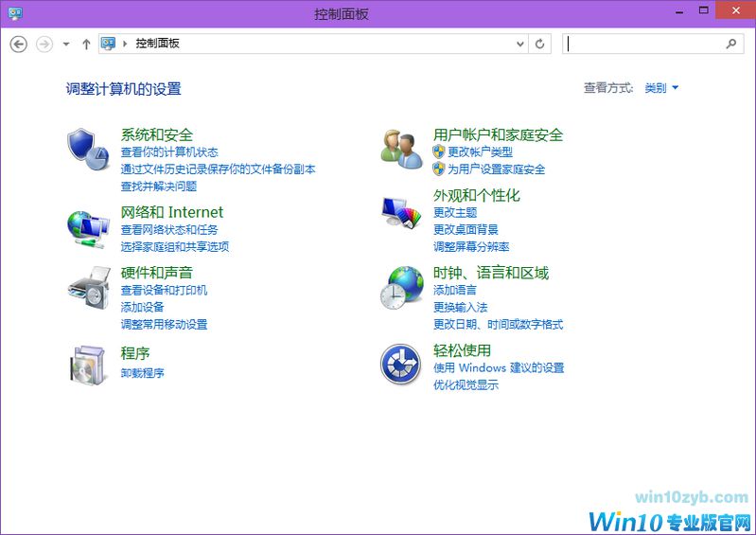756x535 pixels.
Task: Open the recent locations dropdown arrow
Action: click(x=66, y=44)
